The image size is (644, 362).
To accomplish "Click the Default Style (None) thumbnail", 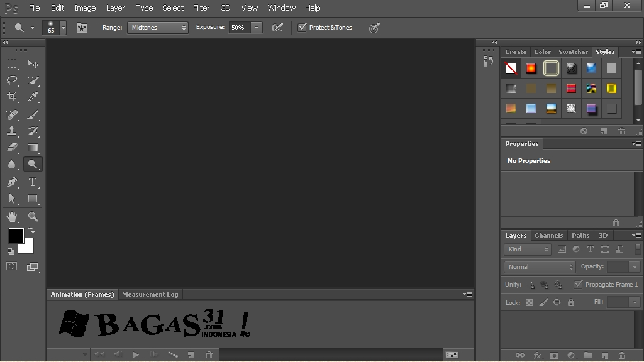I will click(x=511, y=68).
